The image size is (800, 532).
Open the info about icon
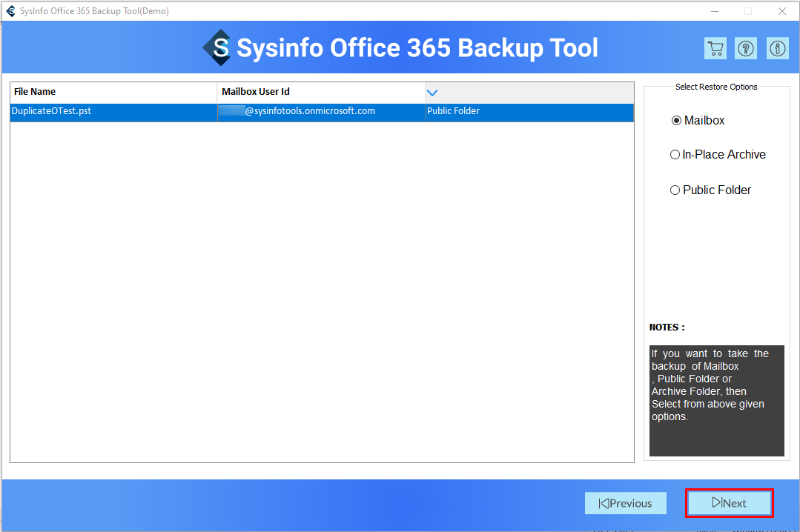tap(777, 48)
